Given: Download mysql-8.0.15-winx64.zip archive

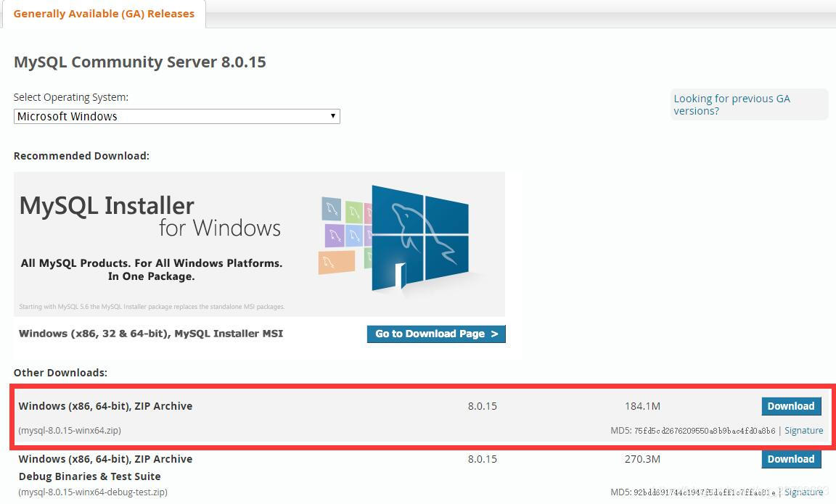Looking at the screenshot, I should point(791,406).
